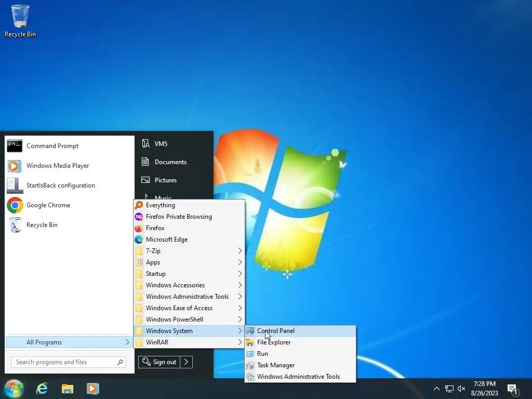Click the "Run" label in submenu
This screenshot has height=399, width=532.
(262, 354)
